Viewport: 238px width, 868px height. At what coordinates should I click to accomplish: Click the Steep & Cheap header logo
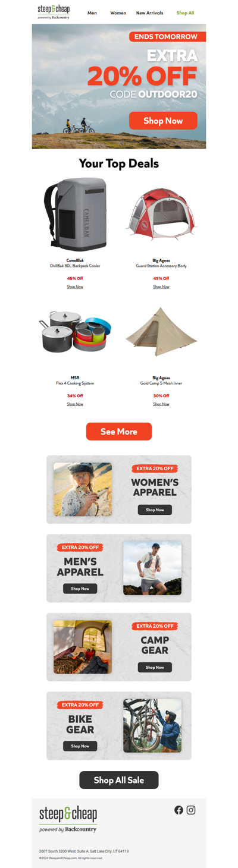coord(54,11)
